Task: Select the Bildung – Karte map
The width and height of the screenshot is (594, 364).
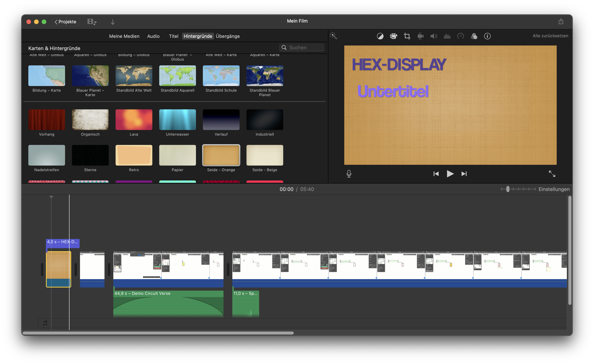Action: [47, 76]
